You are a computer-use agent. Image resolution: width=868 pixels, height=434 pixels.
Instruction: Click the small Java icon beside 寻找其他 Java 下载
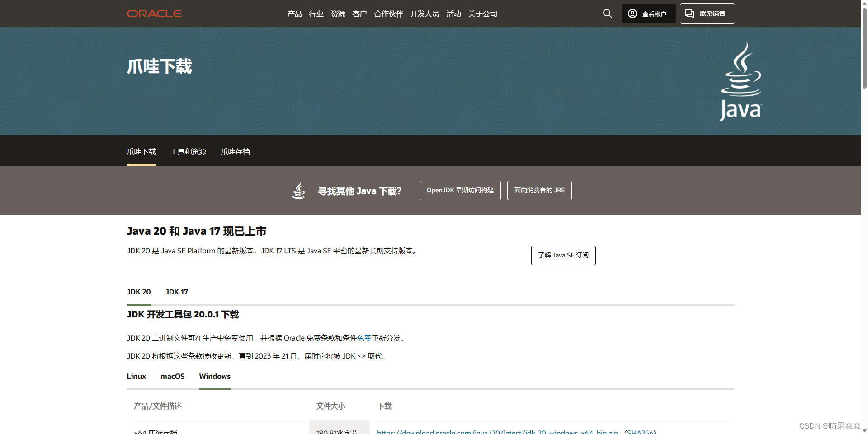(298, 191)
